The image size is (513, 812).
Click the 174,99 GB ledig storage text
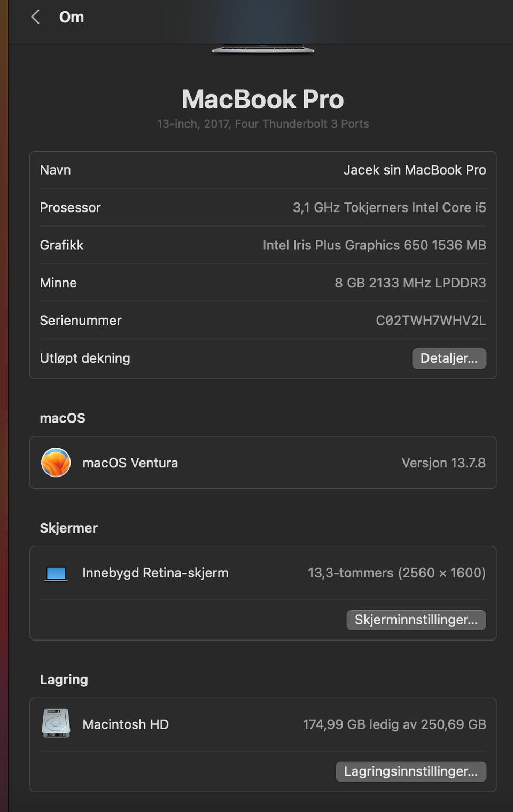tap(394, 724)
